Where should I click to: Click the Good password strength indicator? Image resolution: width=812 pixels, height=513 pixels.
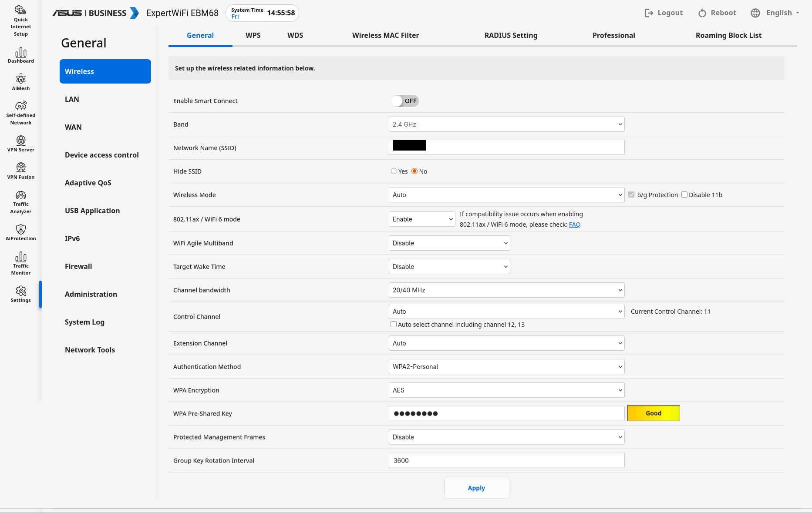click(x=654, y=413)
